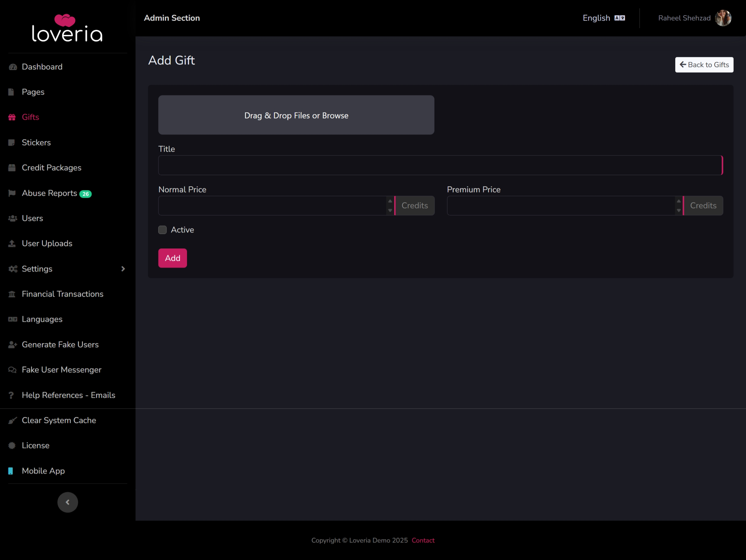This screenshot has height=560, width=746.
Task: Increase Normal Price with up stepper
Action: coord(390,201)
